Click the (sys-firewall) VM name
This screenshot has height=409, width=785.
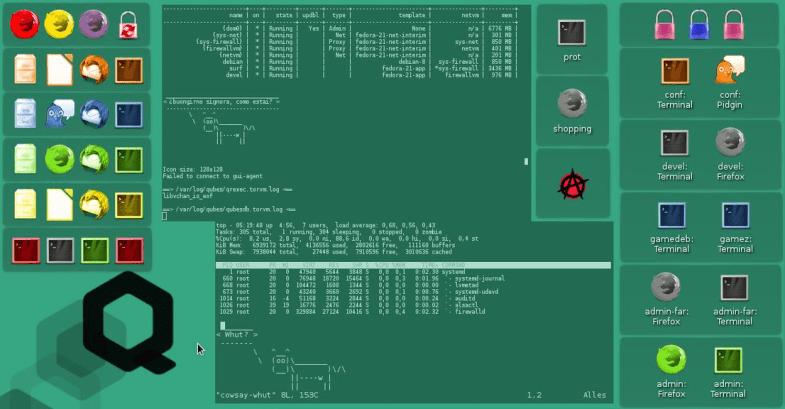tap(219, 42)
